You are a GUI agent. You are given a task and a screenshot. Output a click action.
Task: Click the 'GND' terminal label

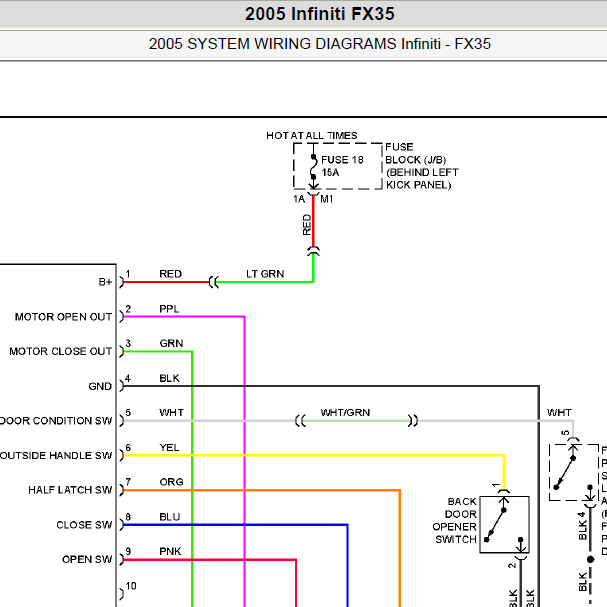100,386
